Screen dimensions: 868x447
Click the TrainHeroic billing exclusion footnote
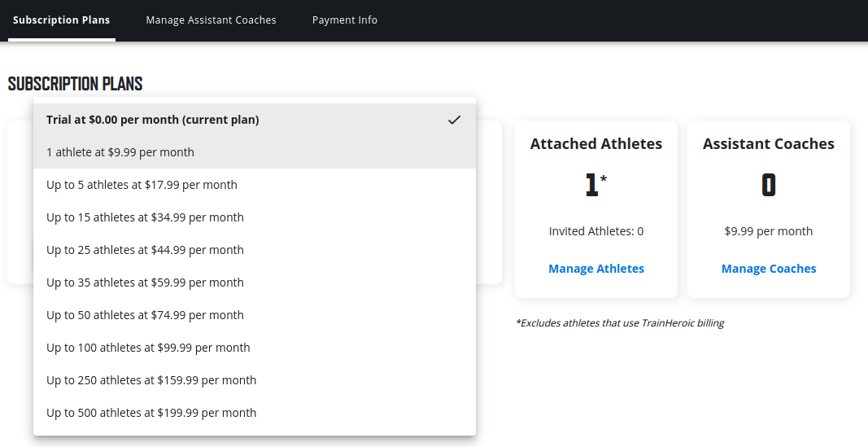[620, 323]
